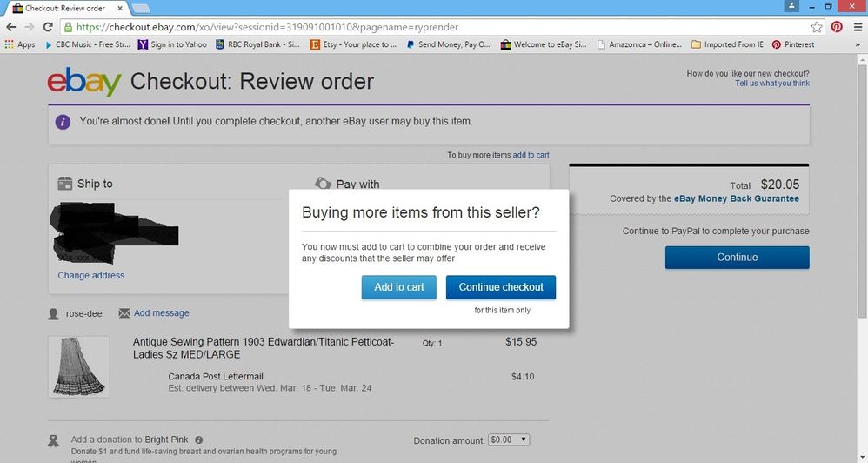The width and height of the screenshot is (868, 463).
Task: Open RBC Royal Bank bookmark
Action: coord(257,44)
